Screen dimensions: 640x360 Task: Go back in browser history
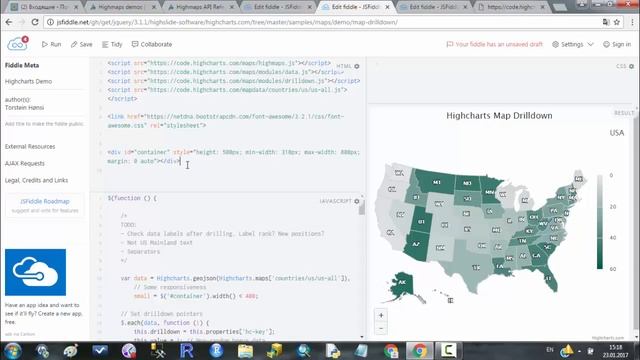tap(9, 22)
